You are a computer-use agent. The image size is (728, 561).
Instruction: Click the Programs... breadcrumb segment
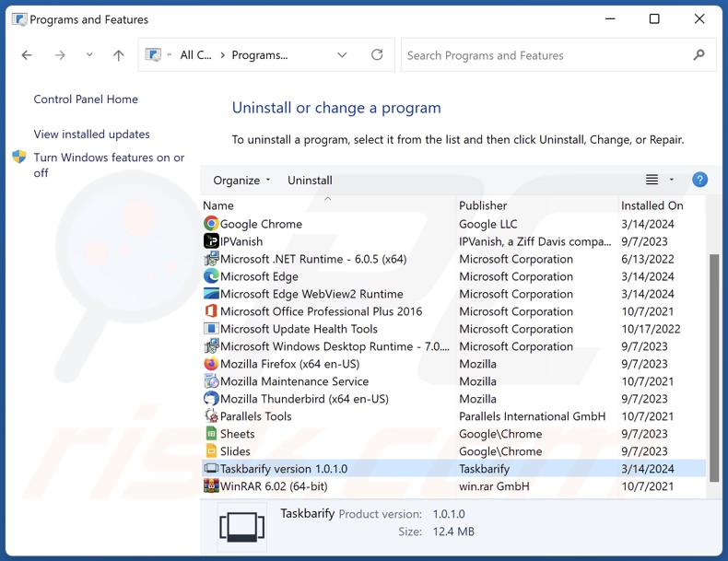pyautogui.click(x=260, y=55)
